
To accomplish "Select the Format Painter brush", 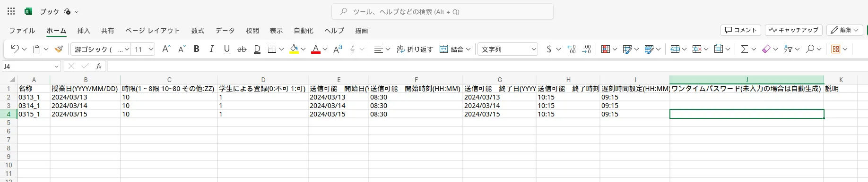I will tap(59, 49).
